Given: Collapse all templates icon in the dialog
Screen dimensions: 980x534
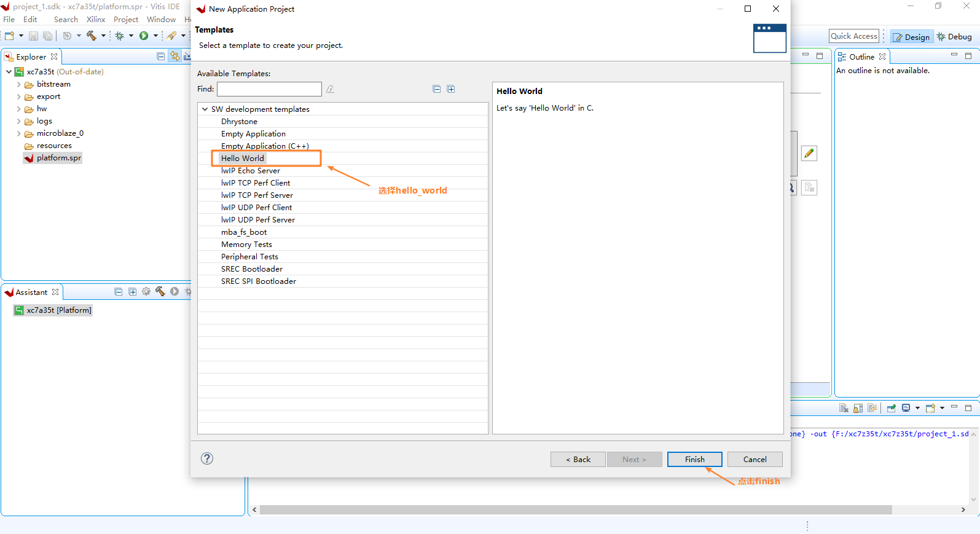Looking at the screenshot, I should [x=437, y=89].
